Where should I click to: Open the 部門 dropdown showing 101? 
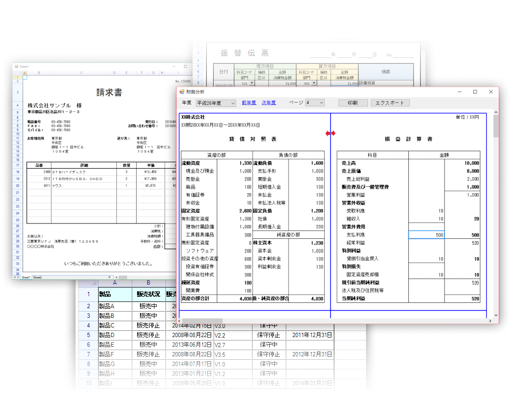click(252, 83)
